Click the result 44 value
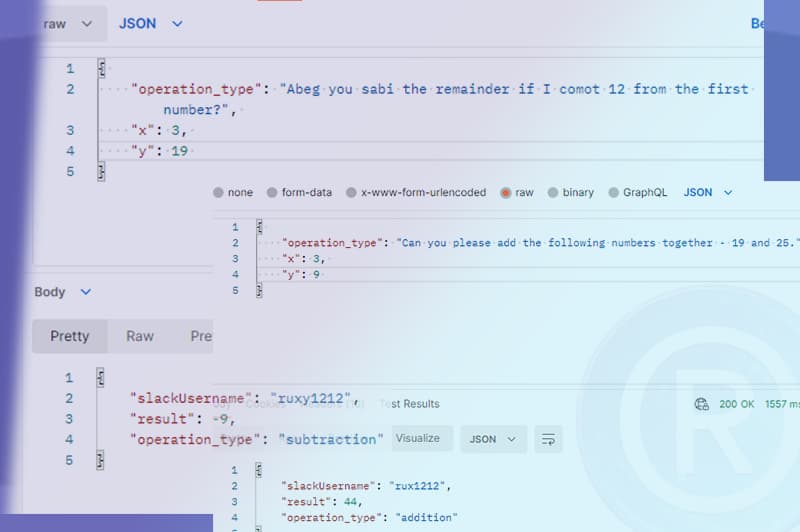The image size is (800, 532). pos(351,502)
